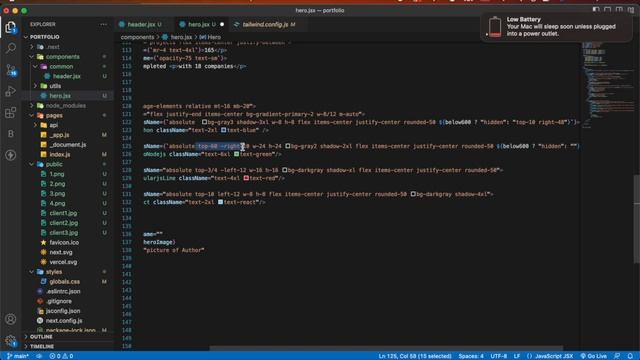Click the text-red color swatch on line 129
This screenshot has height=360, width=640.
pyautogui.click(x=246, y=178)
